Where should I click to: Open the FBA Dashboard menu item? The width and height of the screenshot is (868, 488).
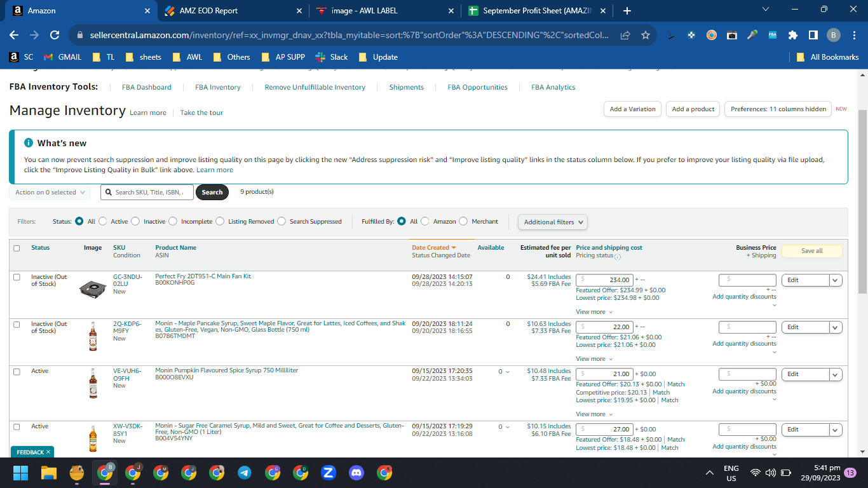[x=147, y=87]
